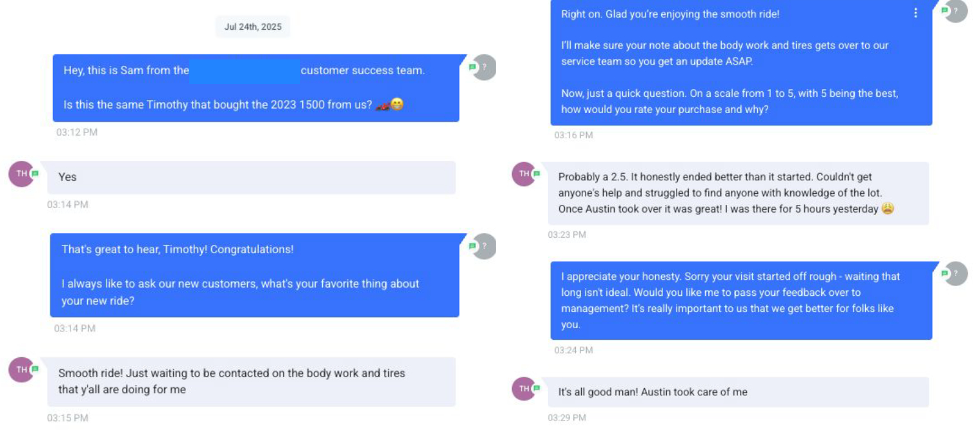The height and width of the screenshot is (438, 980).
Task: Click the "Smooth ride!" customer message bubble
Action: [251, 381]
